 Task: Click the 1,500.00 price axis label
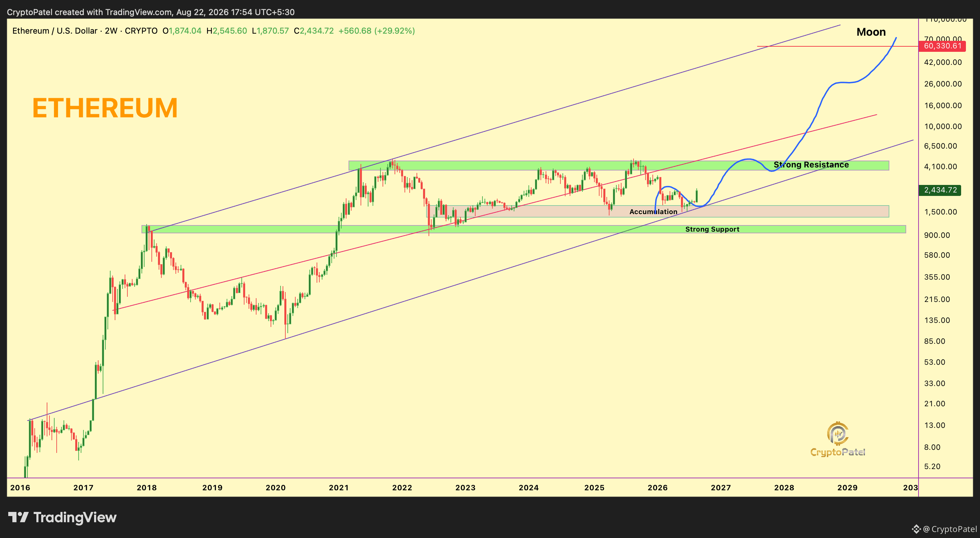pyautogui.click(x=941, y=212)
